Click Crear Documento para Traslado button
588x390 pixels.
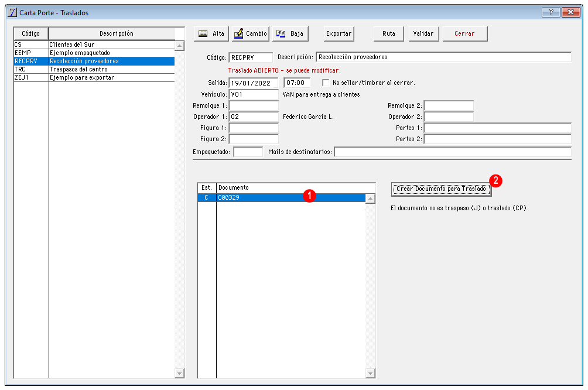[x=441, y=189]
